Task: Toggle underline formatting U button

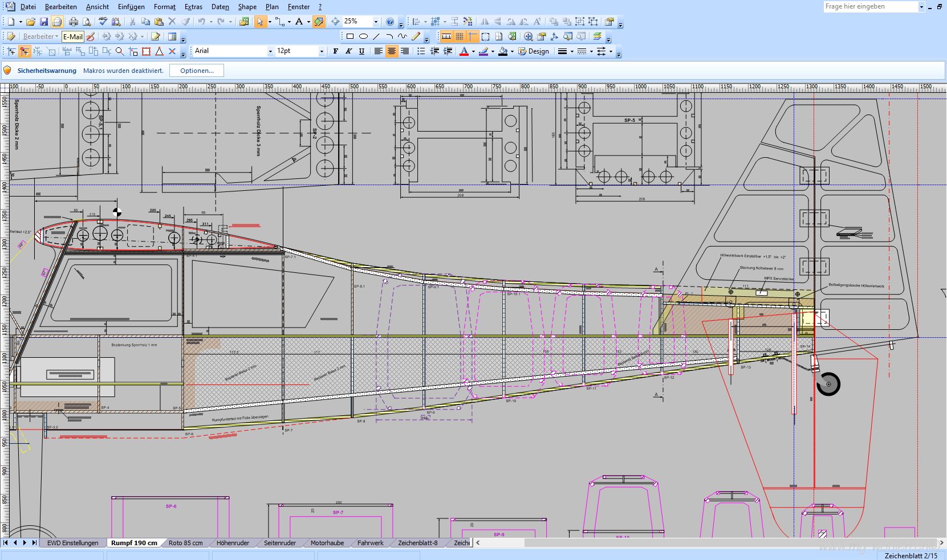Action: tap(361, 51)
